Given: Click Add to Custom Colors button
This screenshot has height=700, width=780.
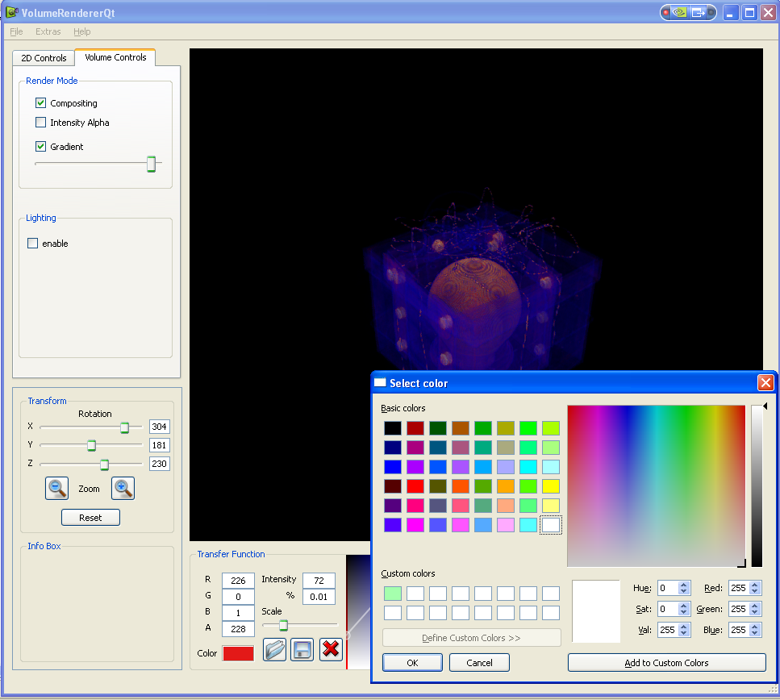Looking at the screenshot, I should click(x=666, y=663).
